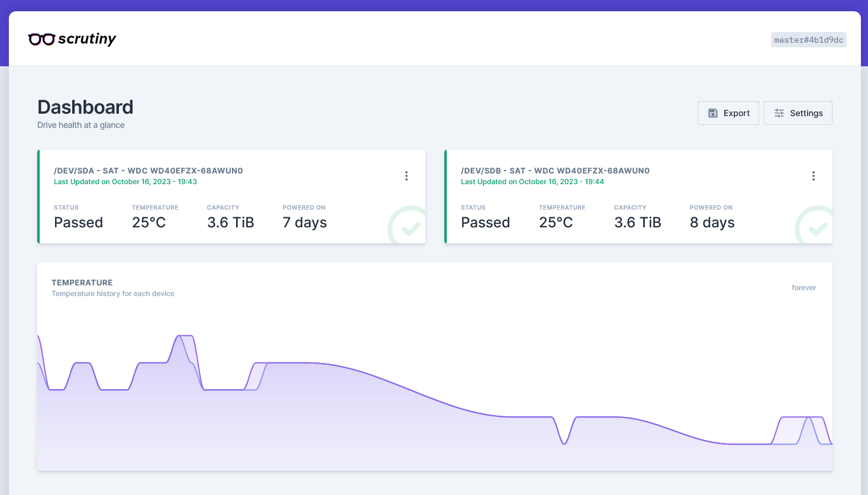Open the /dev/sda drive options menu
Viewport: 868px width, 495px height.
point(406,176)
